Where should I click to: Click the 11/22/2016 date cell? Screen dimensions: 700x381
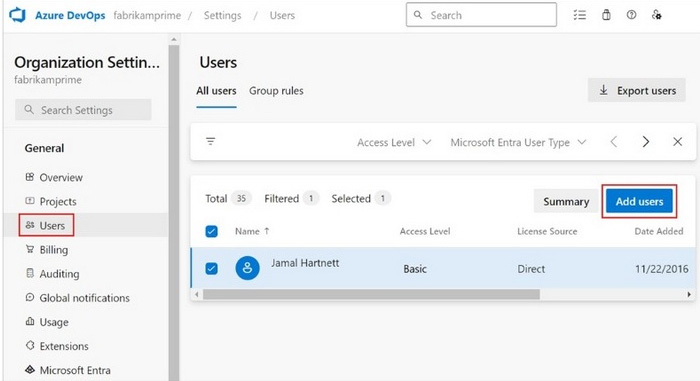[661, 269]
